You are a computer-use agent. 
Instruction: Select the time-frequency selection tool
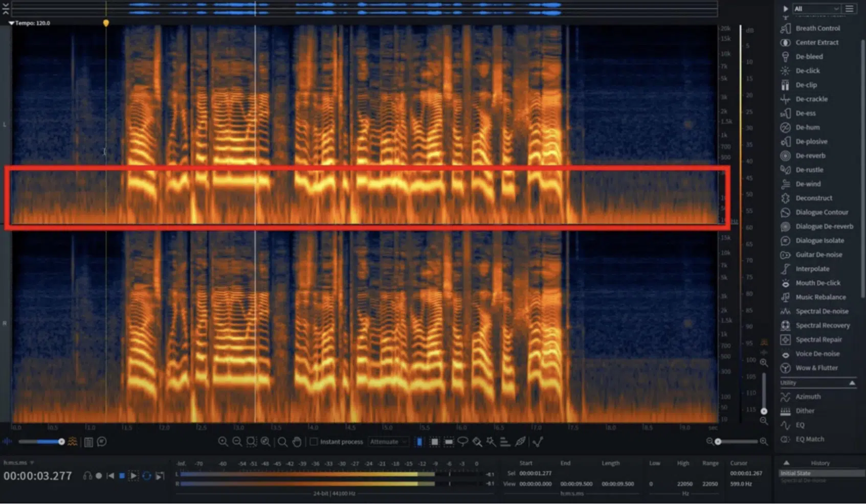(x=434, y=442)
